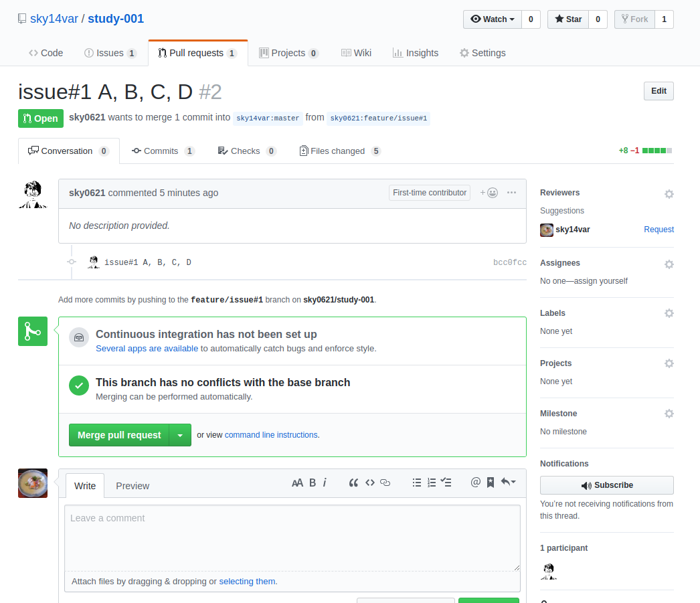The image size is (700, 603).
Task: Fork the study-001 repository
Action: 635,19
